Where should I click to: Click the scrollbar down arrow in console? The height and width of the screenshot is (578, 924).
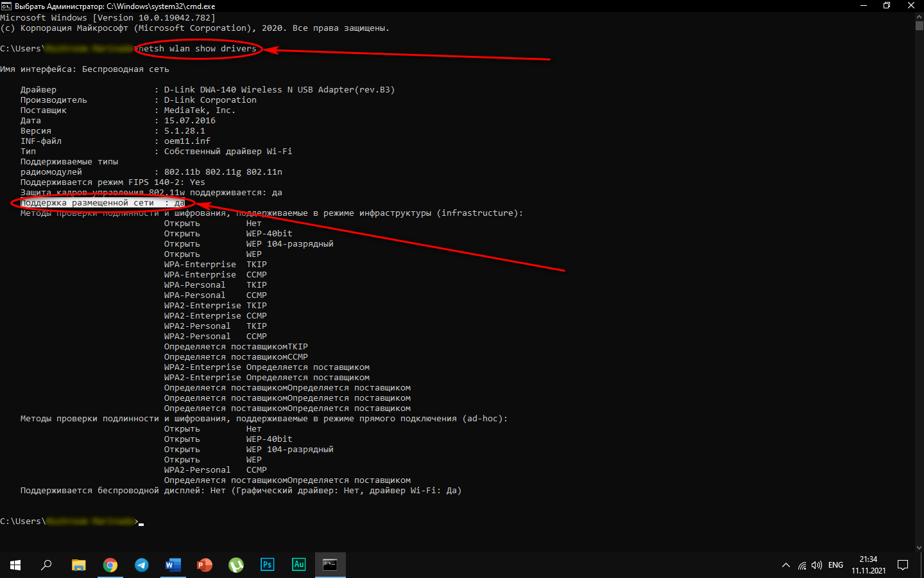[919, 548]
